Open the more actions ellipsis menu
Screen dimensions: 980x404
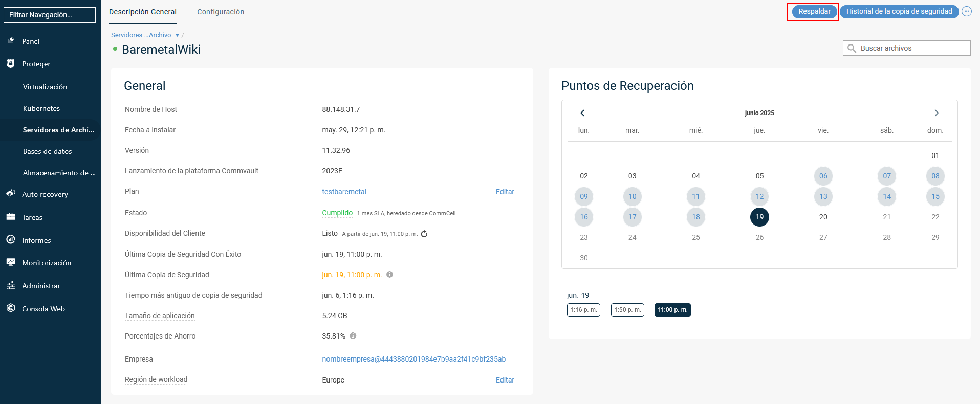coord(967,11)
